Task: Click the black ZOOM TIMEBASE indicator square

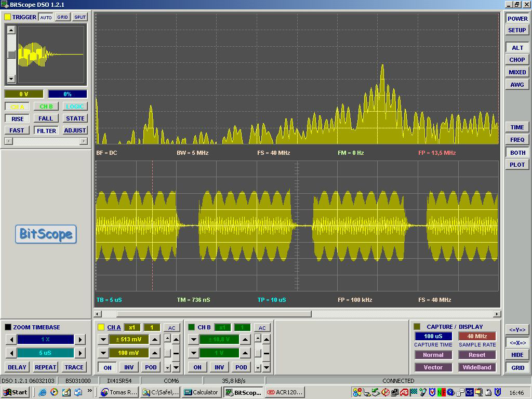Action: [8, 327]
